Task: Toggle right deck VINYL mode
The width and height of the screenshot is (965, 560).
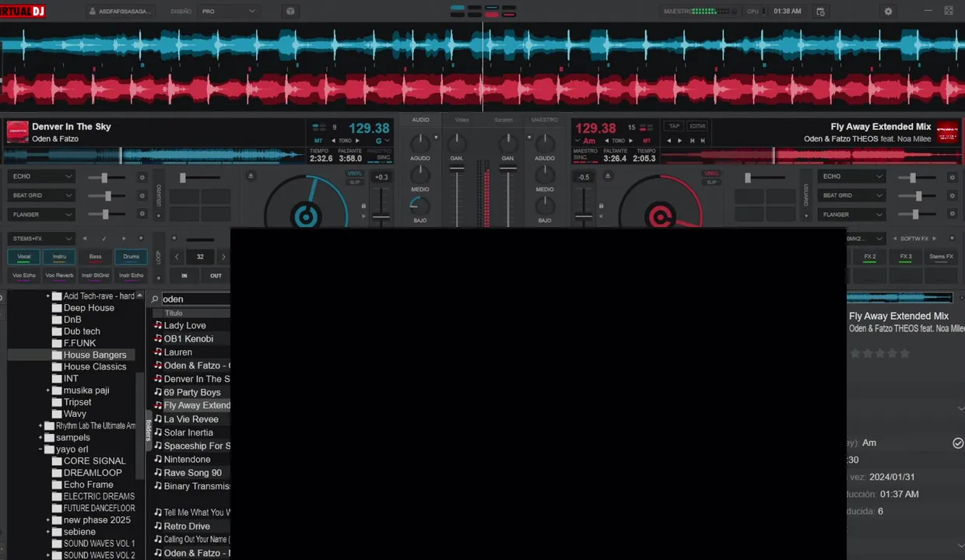Action: pos(711,173)
